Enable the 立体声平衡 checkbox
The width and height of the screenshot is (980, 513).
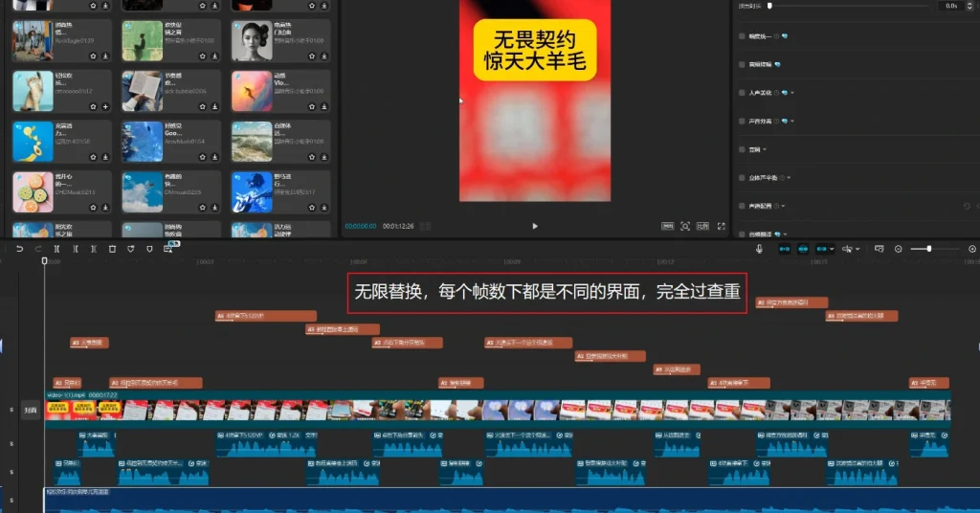click(742, 177)
